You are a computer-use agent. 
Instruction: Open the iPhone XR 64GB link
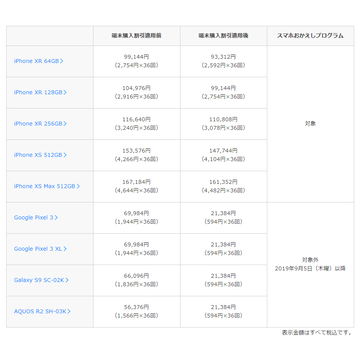coord(38,61)
